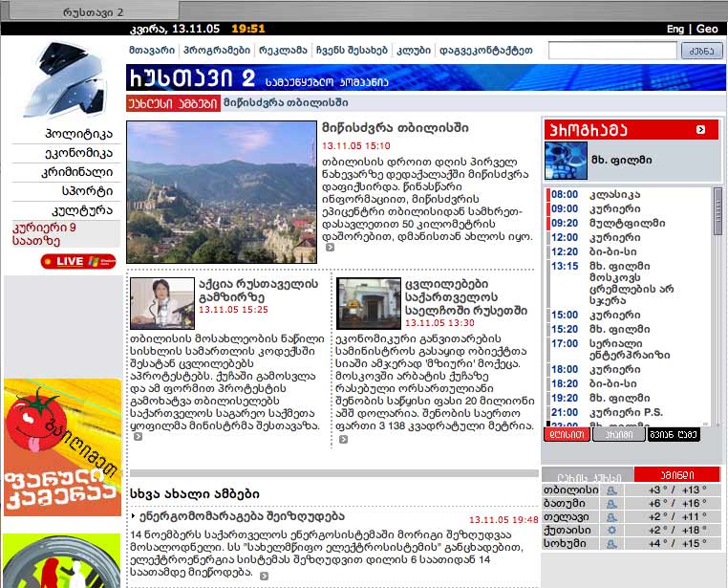Open the ენერგომომარაგება შეიზღუდება headline

[x=243, y=515]
